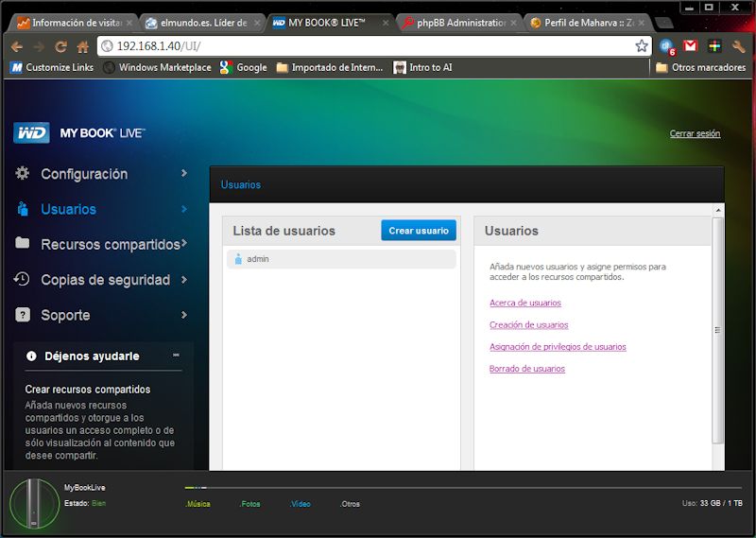Screen dimensions: 756x538
Task: Expand the Configuración menu arrow
Action: pyautogui.click(x=183, y=173)
